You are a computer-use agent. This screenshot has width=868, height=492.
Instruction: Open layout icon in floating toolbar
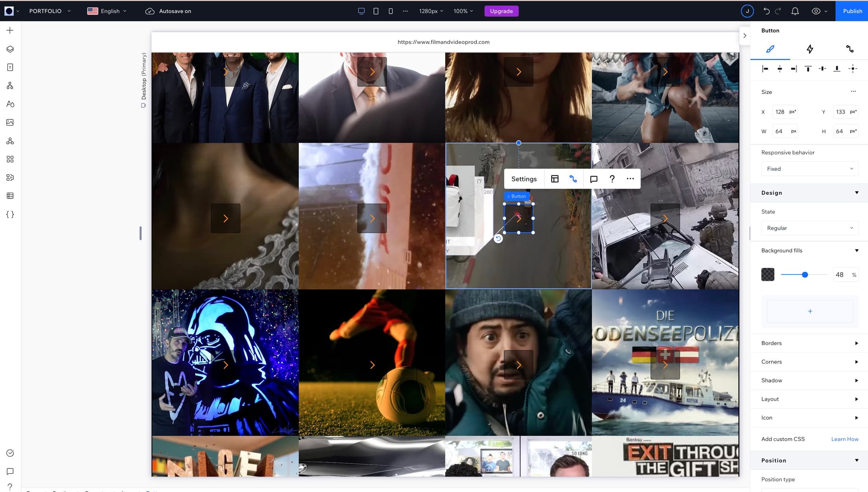click(x=555, y=179)
